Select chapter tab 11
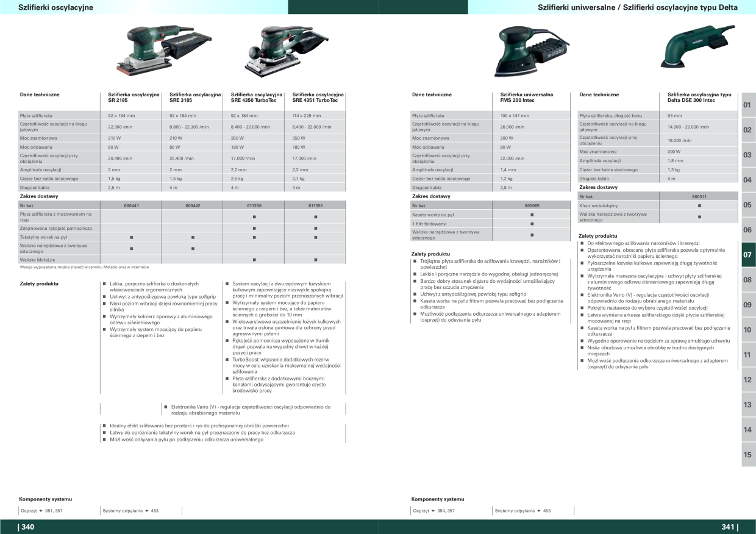This screenshot has width=756, height=534. point(748,355)
